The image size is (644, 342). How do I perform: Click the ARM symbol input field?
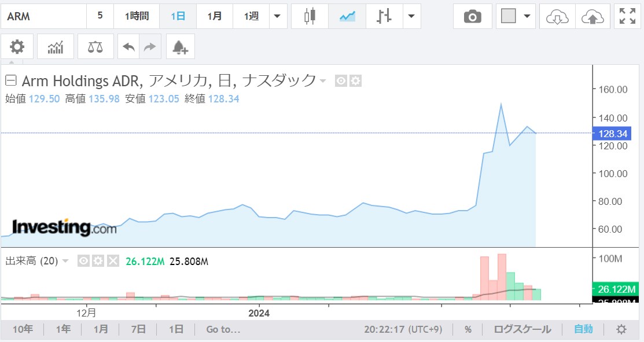(x=44, y=16)
